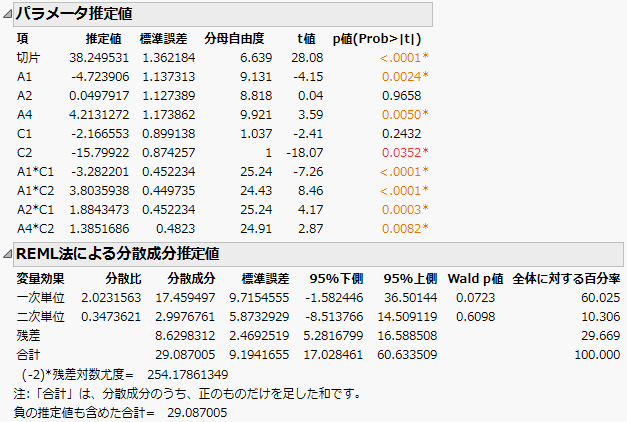Click the percentage 60.025
627x422 pixels.
[601, 298]
